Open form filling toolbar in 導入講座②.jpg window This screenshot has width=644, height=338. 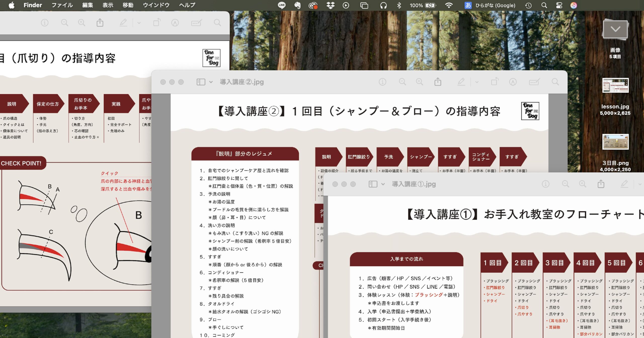tap(534, 82)
